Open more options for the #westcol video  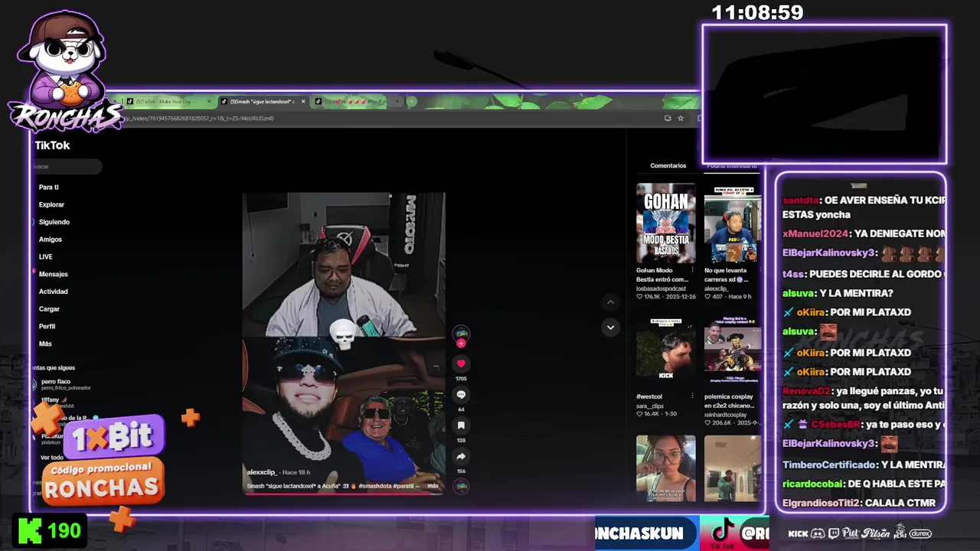[x=693, y=396]
